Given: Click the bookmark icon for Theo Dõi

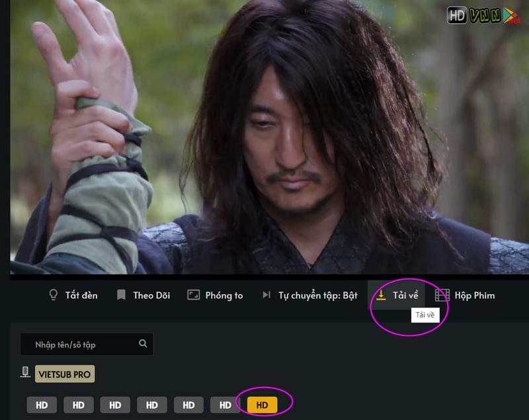Looking at the screenshot, I should [121, 295].
